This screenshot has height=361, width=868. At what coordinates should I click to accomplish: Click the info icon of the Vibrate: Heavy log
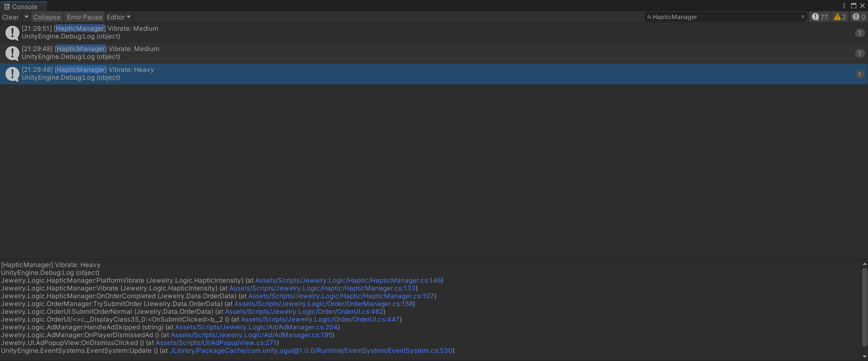pyautogui.click(x=12, y=74)
